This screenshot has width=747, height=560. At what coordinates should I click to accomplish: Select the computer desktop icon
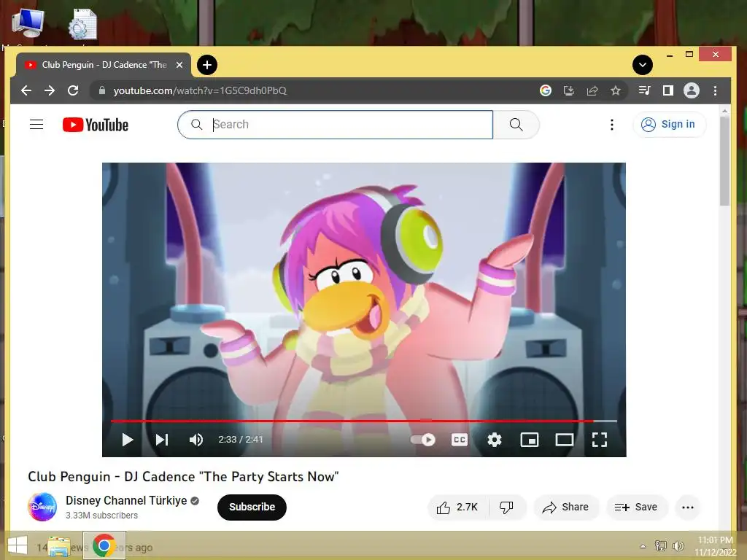coord(28,23)
